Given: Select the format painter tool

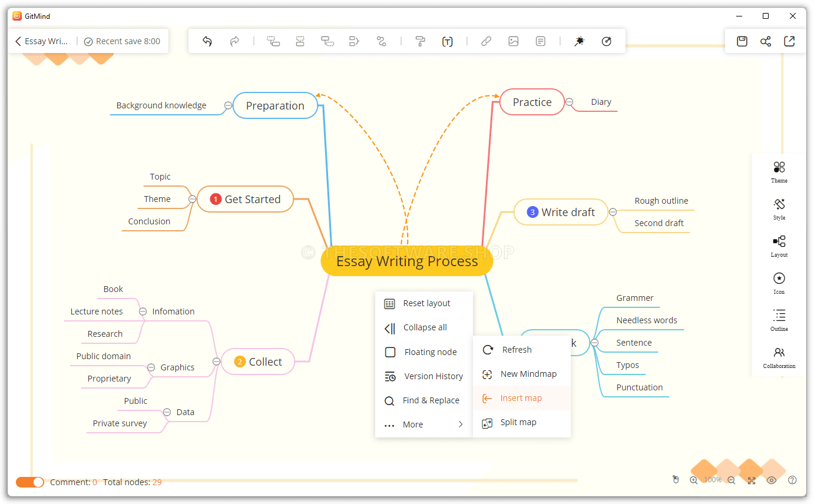Looking at the screenshot, I should (x=420, y=41).
